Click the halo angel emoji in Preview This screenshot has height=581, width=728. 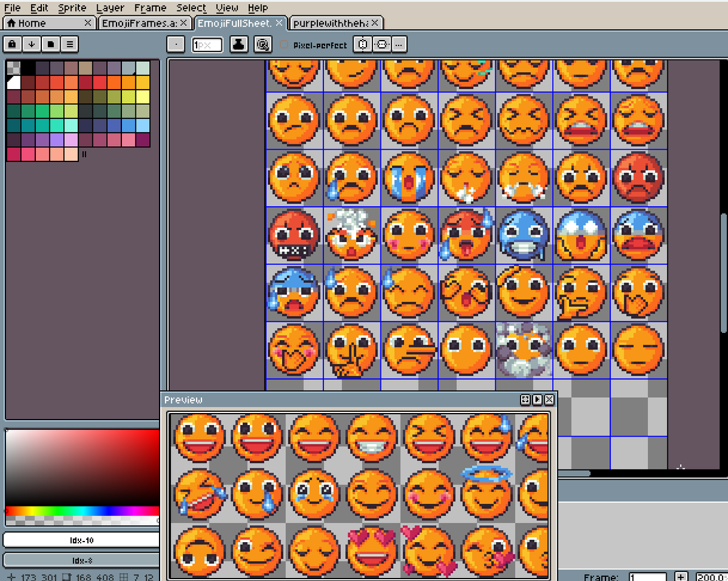click(x=487, y=492)
